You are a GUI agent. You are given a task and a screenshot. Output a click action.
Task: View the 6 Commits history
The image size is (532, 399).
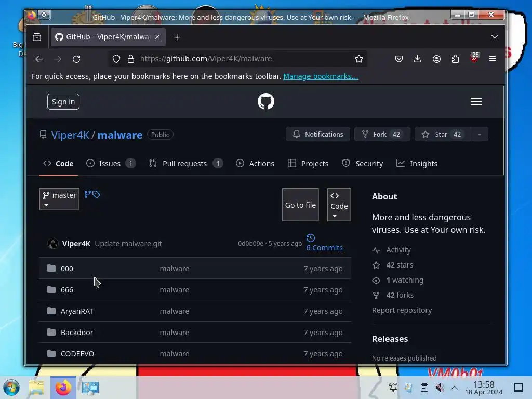(x=324, y=243)
